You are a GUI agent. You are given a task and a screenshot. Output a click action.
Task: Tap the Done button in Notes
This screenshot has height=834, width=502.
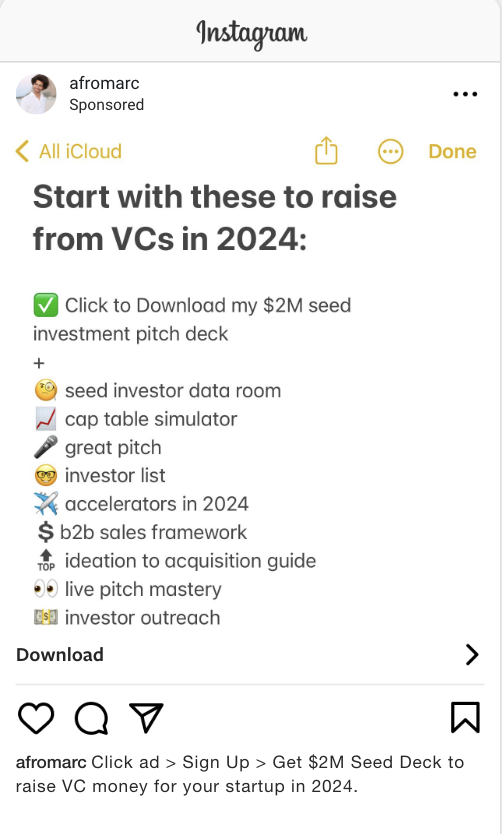click(x=453, y=152)
